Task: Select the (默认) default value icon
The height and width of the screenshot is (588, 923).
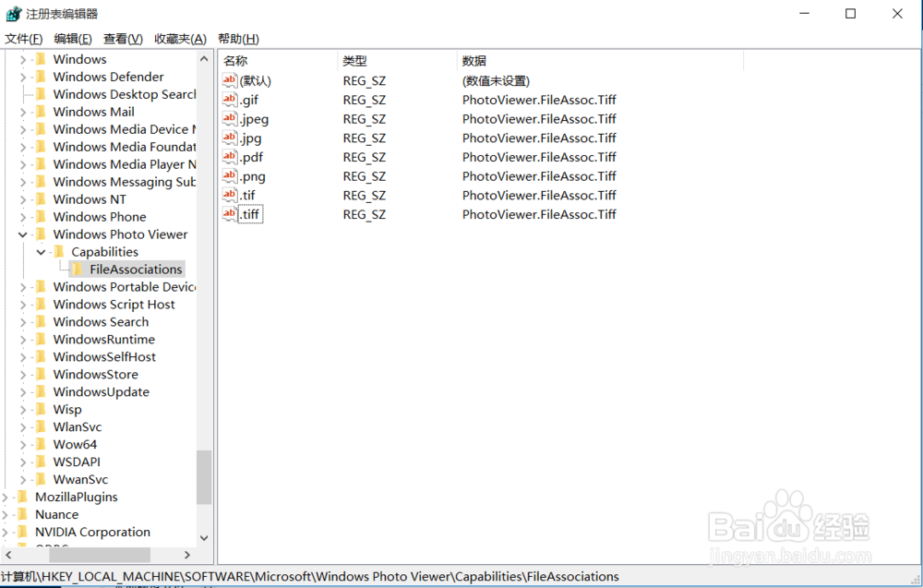Action: 229,80
